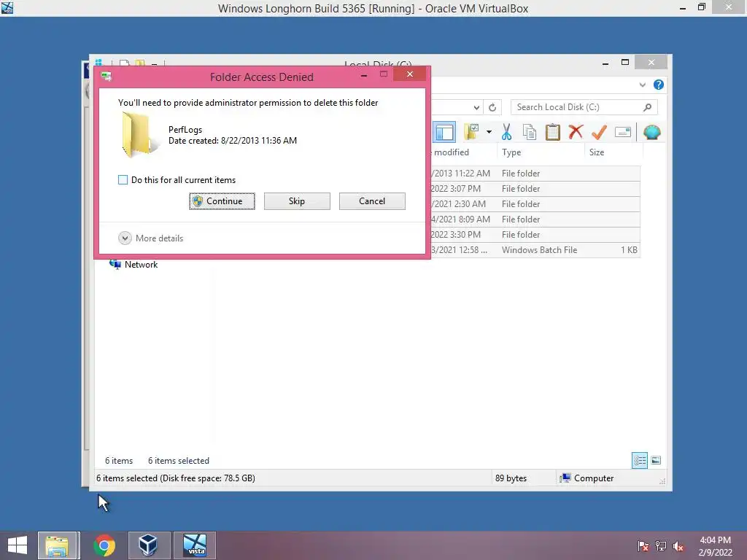Open the address bar history dropdown
The width and height of the screenshot is (747, 560).
476,108
